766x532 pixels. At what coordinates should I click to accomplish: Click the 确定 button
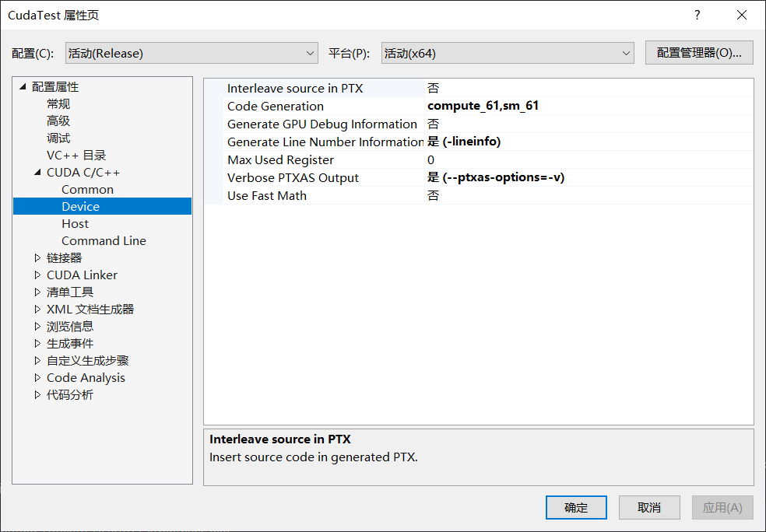tap(576, 508)
